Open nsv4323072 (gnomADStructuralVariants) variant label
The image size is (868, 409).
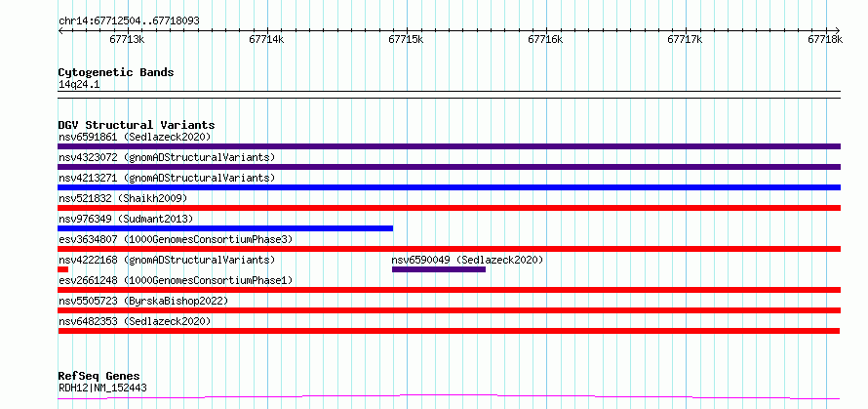(167, 157)
